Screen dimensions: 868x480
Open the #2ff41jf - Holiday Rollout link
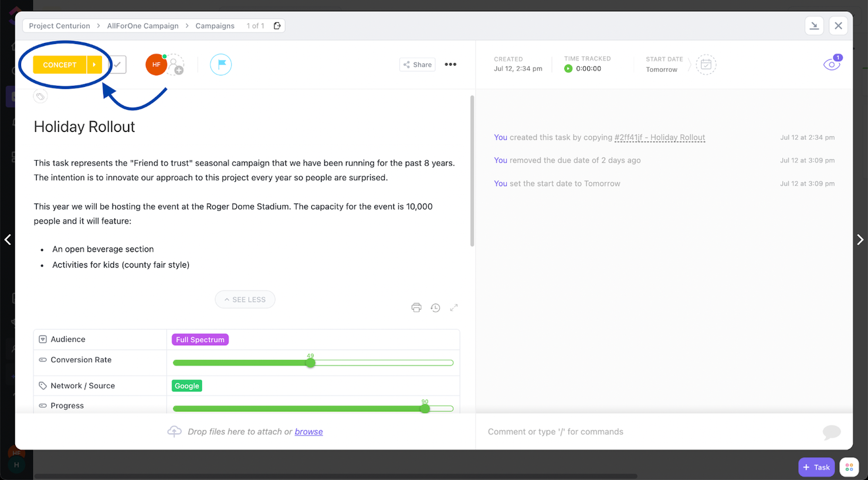(660, 137)
